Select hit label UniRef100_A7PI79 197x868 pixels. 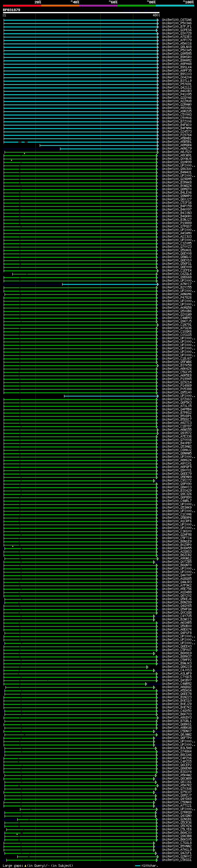point(177,40)
